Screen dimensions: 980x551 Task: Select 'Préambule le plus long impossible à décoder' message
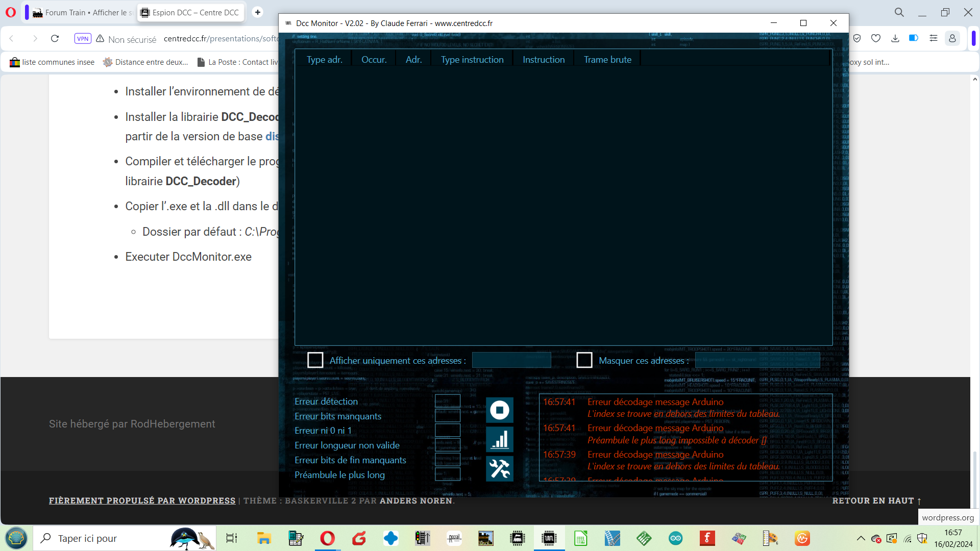pos(677,440)
